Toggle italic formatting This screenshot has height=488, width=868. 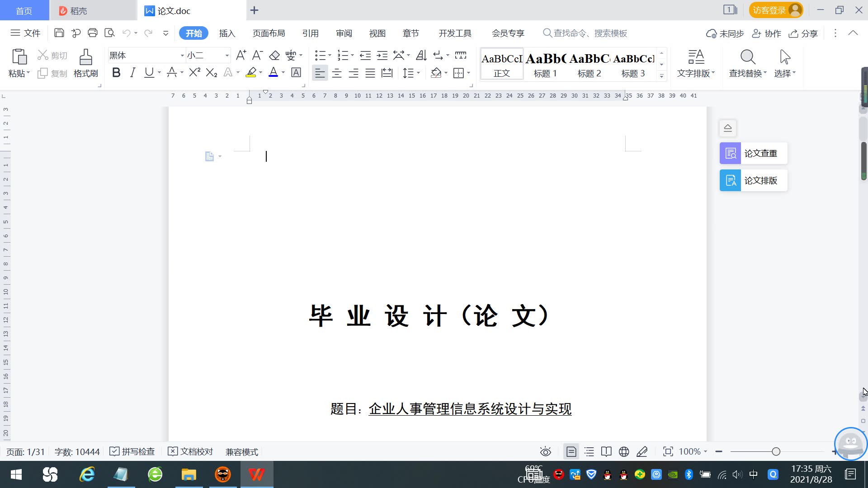tap(132, 73)
